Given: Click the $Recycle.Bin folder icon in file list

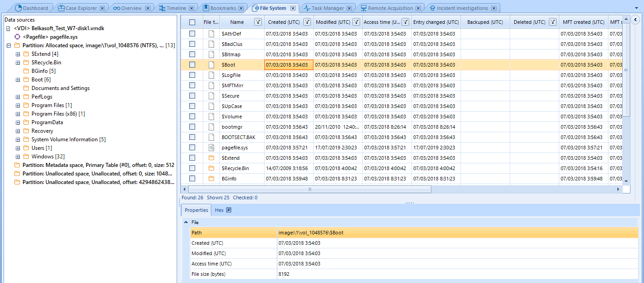Looking at the screenshot, I should pyautogui.click(x=211, y=168).
